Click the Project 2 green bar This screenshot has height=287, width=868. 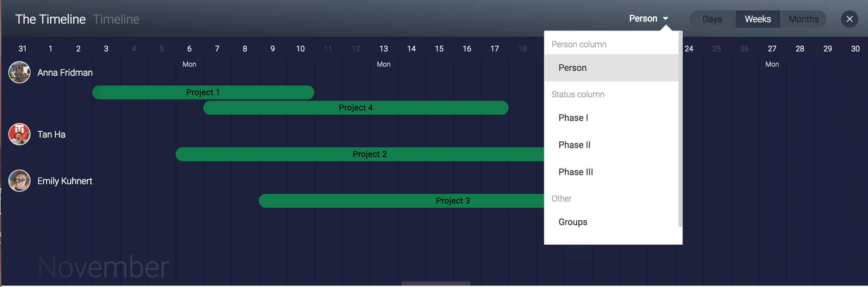[x=360, y=154]
